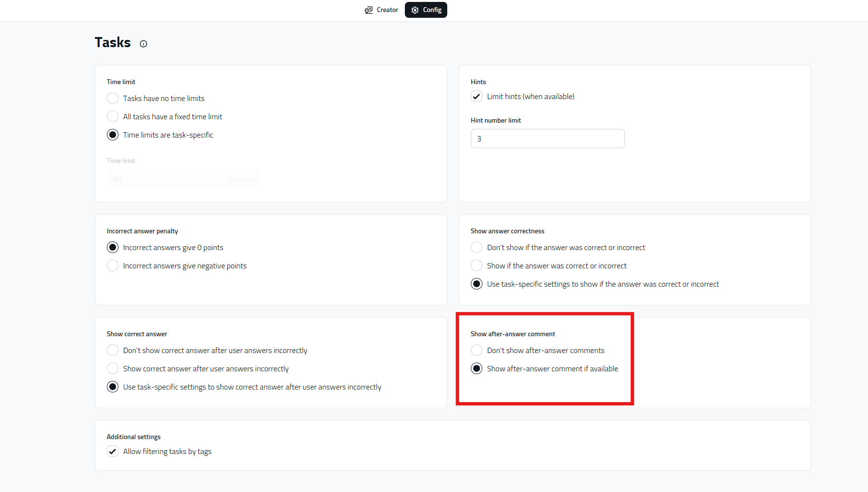Uncheck 'Limit hints (when available)' checkbox
The image size is (868, 492).
(477, 97)
